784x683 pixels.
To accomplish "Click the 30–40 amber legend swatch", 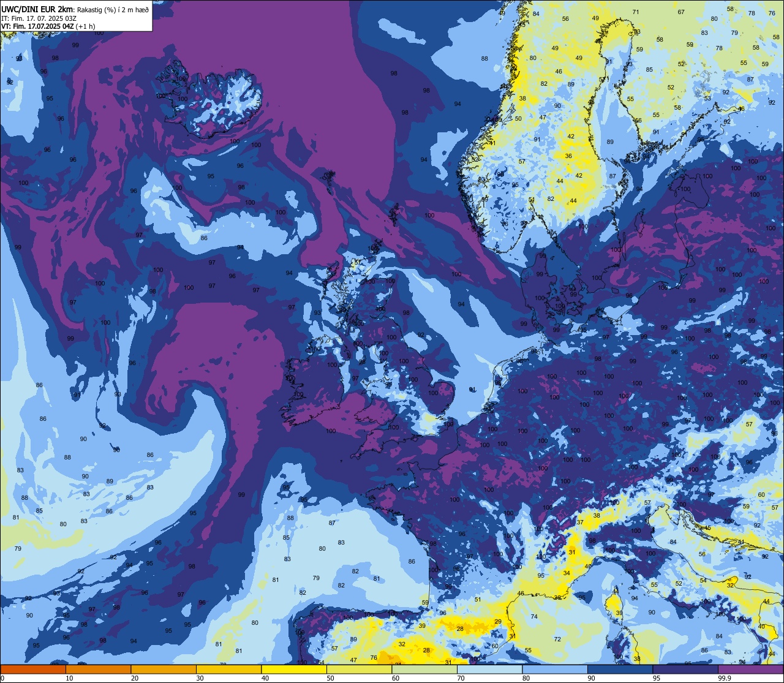I will 228,670.
